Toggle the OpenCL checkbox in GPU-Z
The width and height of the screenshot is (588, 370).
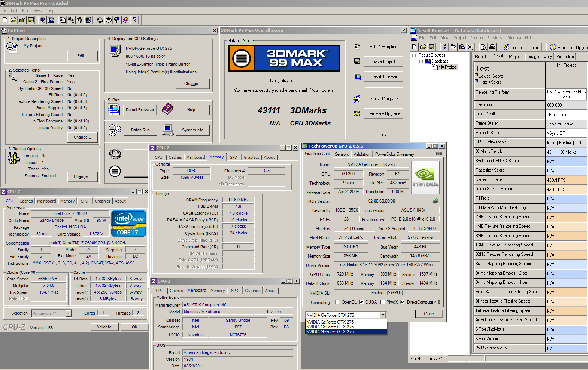point(337,302)
